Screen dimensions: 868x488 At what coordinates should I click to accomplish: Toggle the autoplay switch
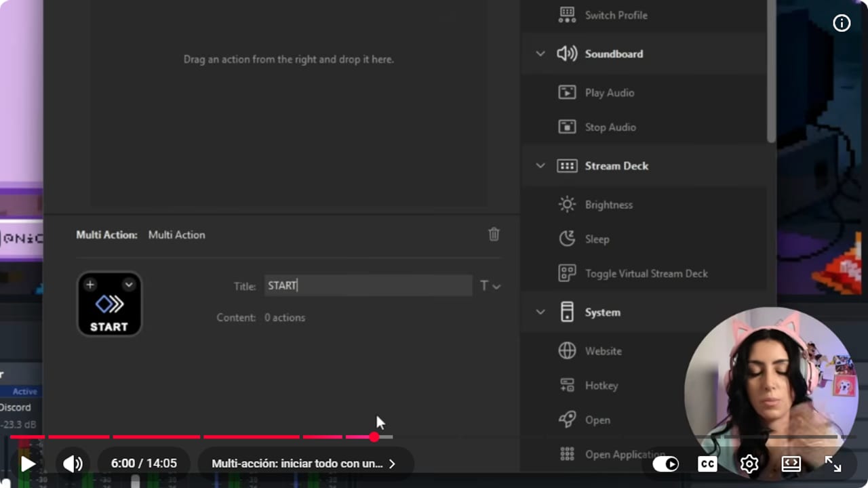[x=665, y=464]
